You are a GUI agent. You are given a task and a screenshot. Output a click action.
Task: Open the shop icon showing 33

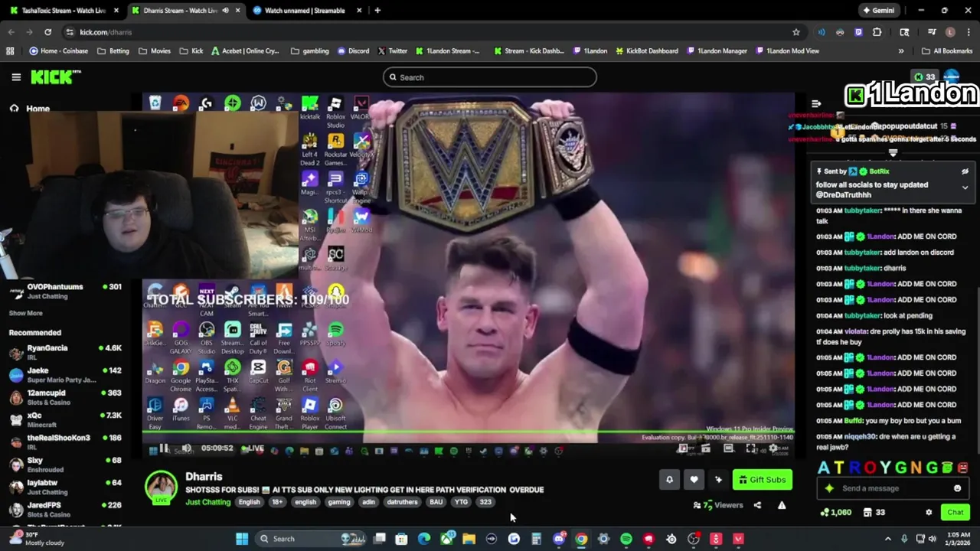(874, 512)
